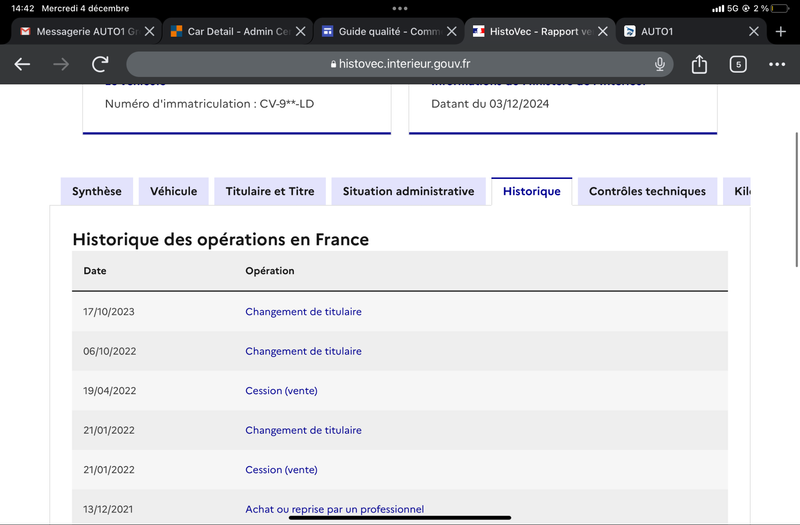800x525 pixels.
Task: Click Cession (vente) dated 19/04/2022
Action: click(281, 391)
